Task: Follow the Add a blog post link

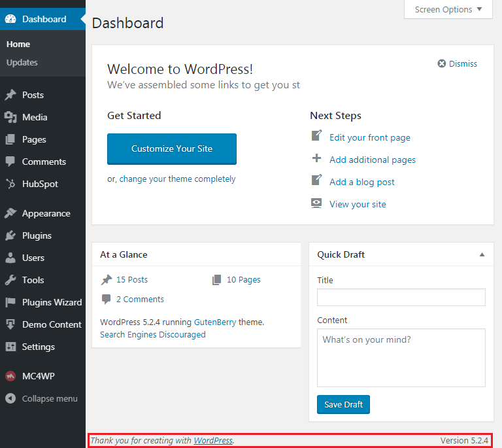Action: point(362,182)
